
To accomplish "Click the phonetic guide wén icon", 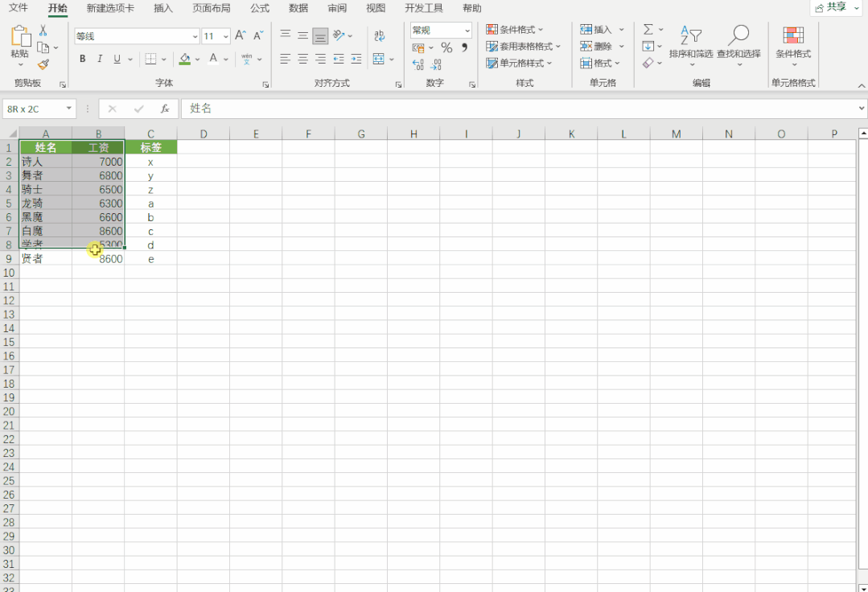I will 247,59.
